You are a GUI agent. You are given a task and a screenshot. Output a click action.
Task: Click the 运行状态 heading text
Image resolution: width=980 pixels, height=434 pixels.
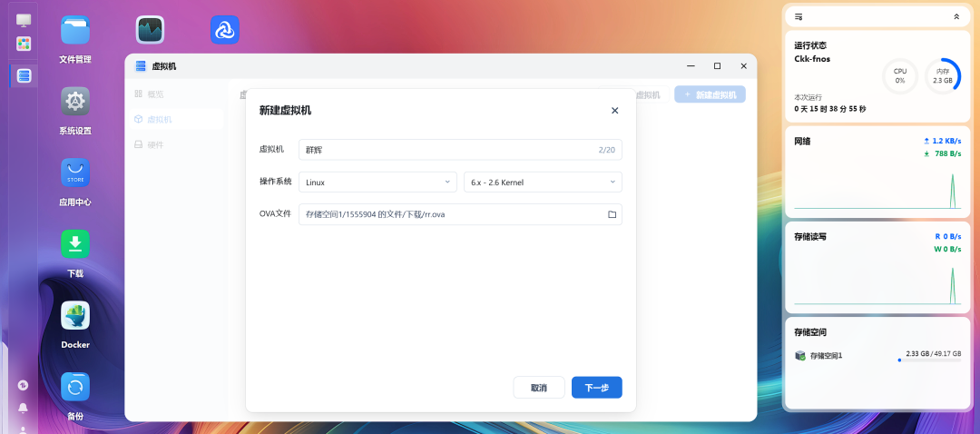(x=810, y=45)
